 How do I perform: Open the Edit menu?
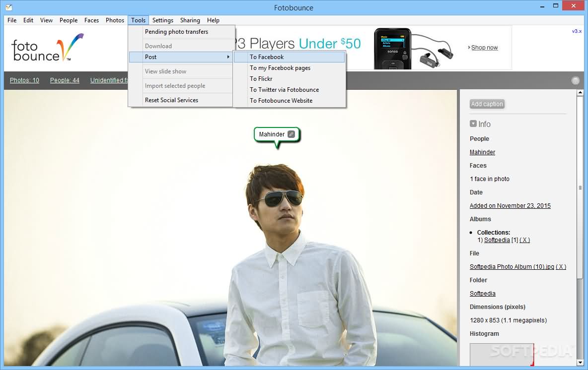coord(28,20)
